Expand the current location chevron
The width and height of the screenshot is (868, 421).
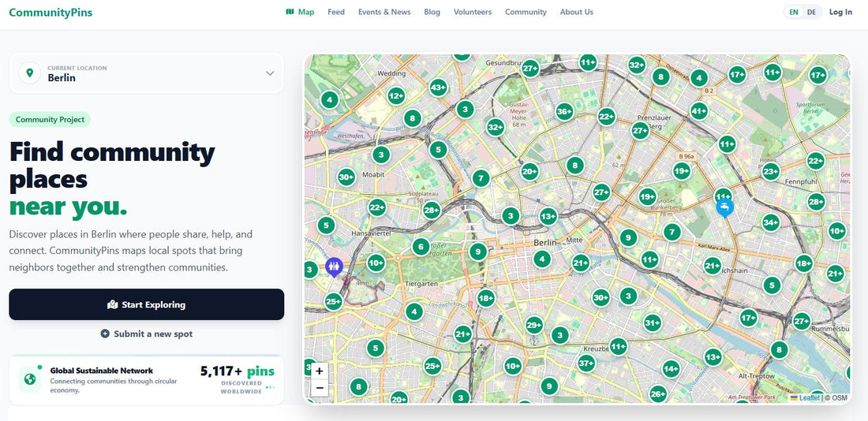click(270, 73)
